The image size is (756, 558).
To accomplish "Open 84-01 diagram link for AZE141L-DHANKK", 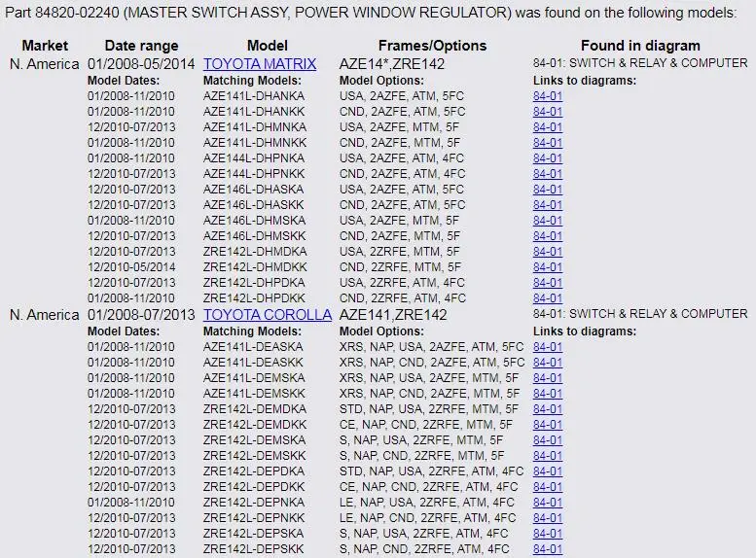I will (x=548, y=112).
